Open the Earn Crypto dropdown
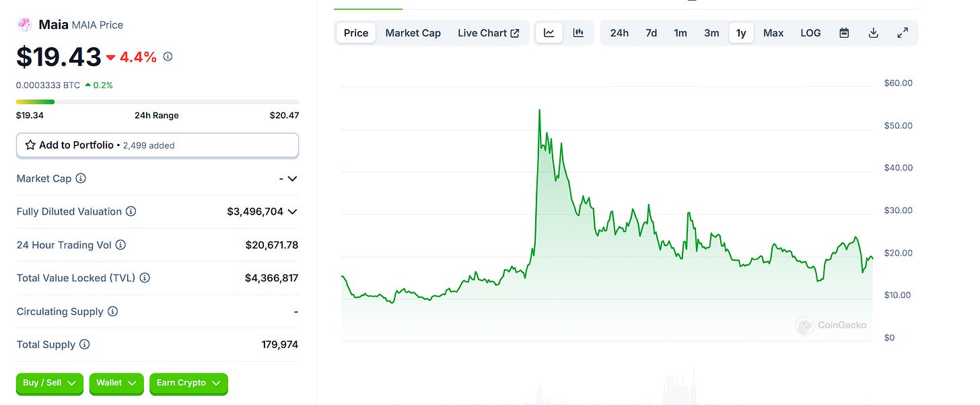The width and height of the screenshot is (980, 405). [188, 383]
